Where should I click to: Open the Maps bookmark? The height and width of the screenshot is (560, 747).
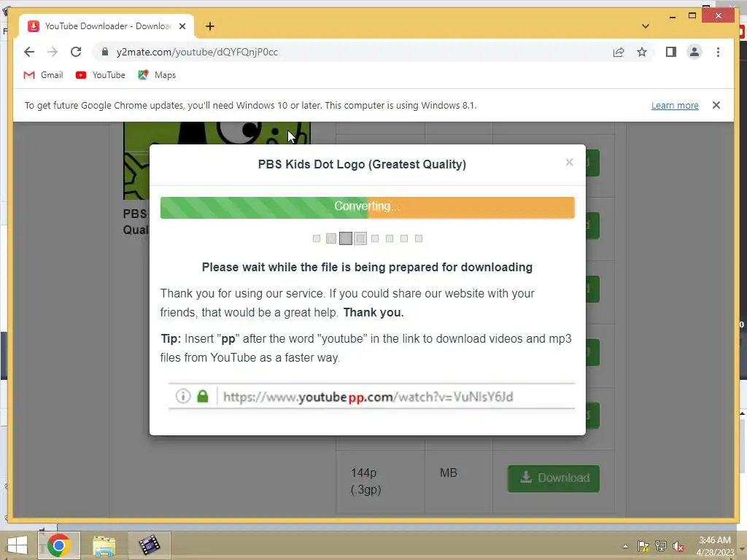[x=158, y=75]
